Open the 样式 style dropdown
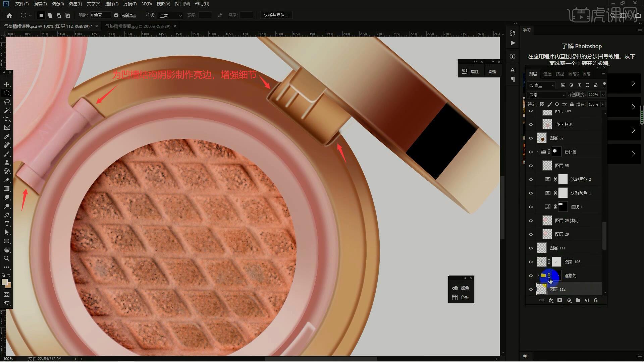 click(171, 15)
